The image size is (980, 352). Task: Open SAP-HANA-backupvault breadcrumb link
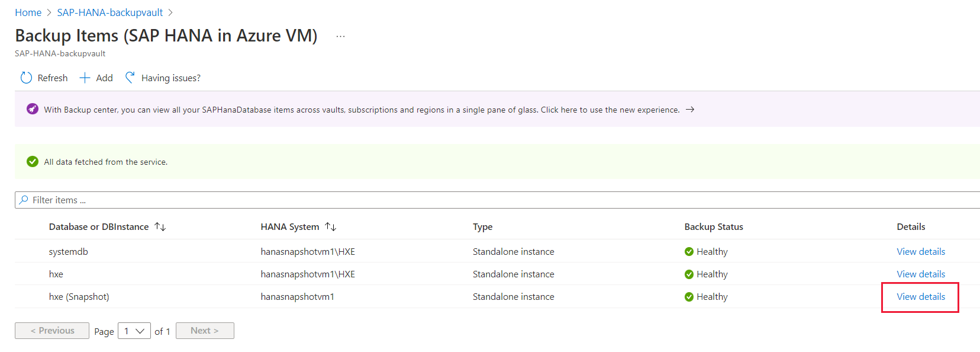[109, 12]
